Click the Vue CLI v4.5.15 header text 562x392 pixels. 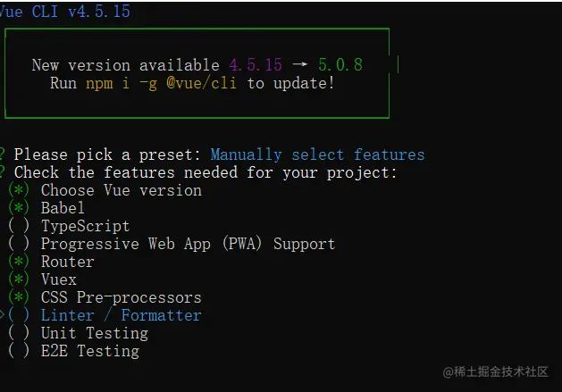pyautogui.click(x=65, y=12)
